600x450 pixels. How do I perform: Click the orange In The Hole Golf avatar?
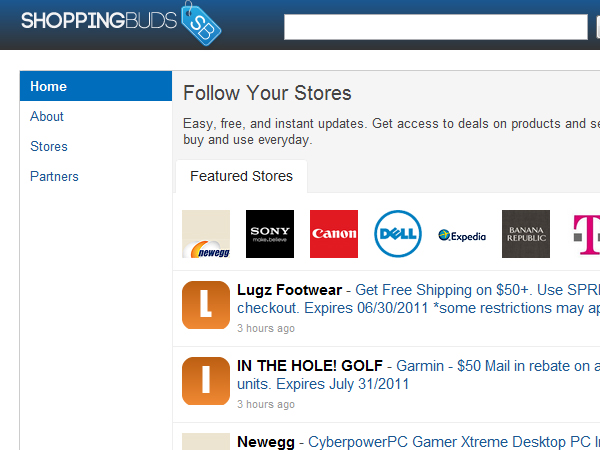[x=206, y=381]
